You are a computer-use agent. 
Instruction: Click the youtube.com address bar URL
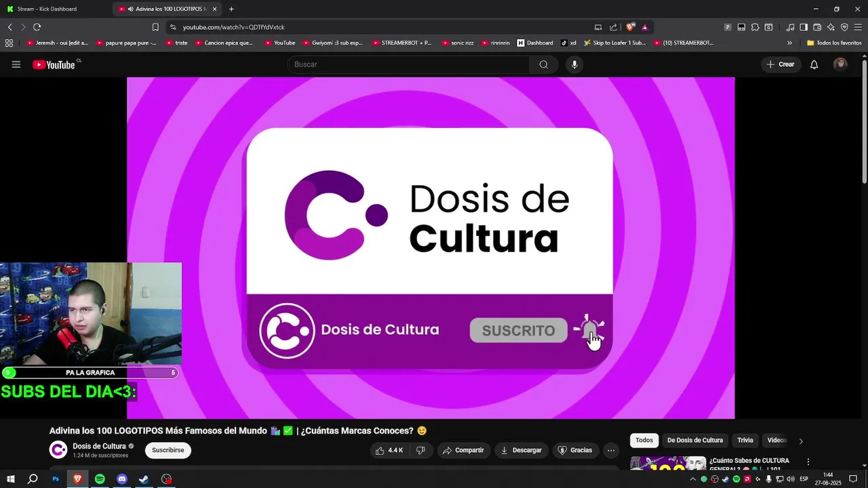click(x=233, y=27)
